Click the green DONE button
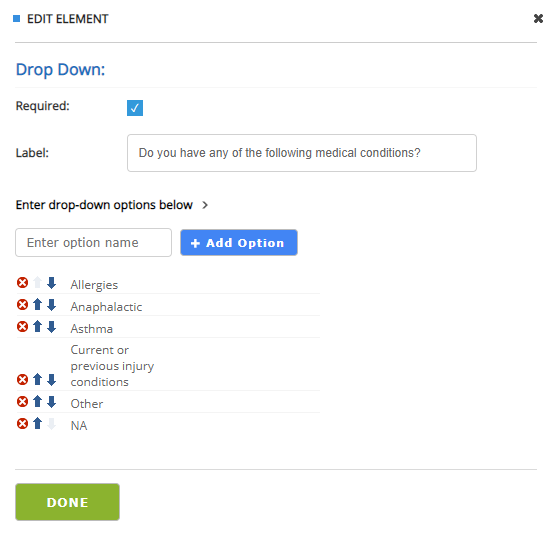552x548 pixels. (x=67, y=502)
